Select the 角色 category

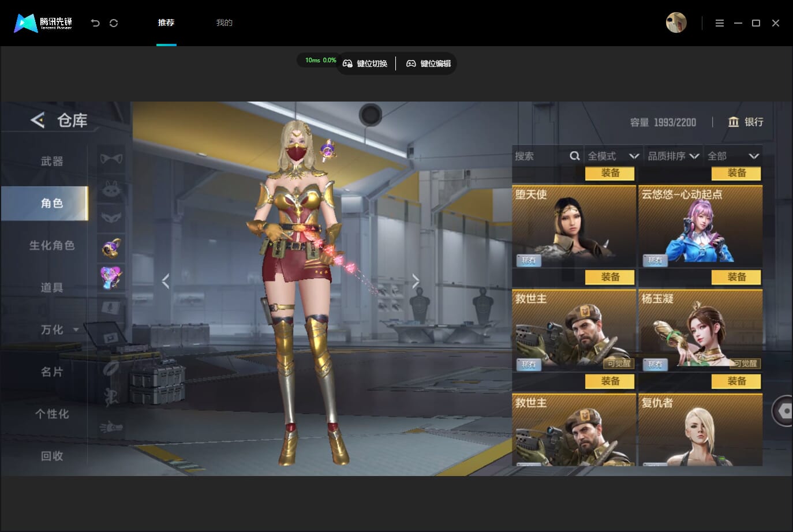44,203
